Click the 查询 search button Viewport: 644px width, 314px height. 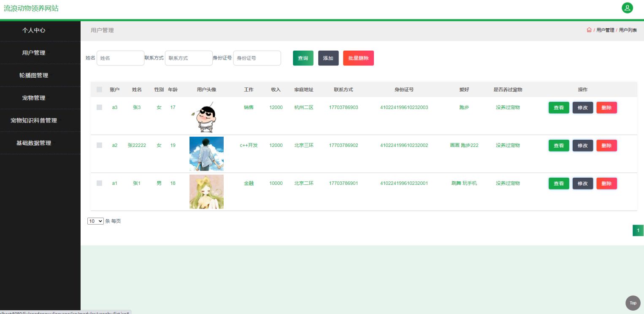[x=303, y=58]
